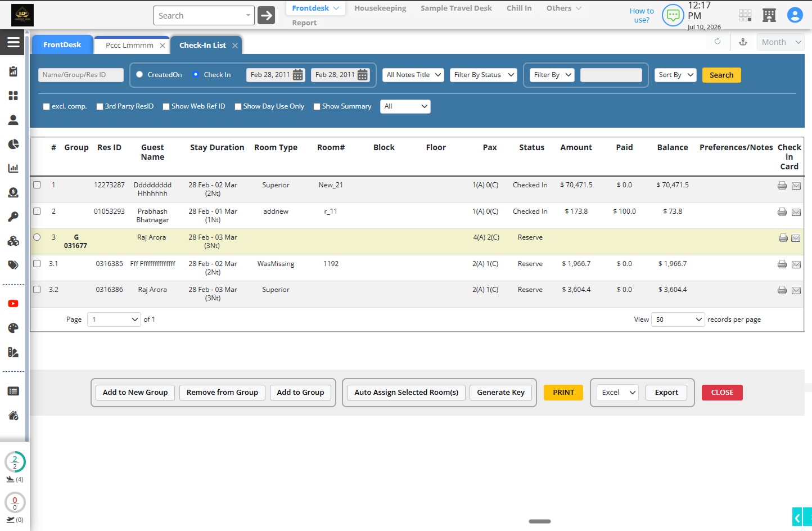Screen dimensions: 812x531
Task: Tick the excl. comp. checkbox
Action: click(47, 106)
